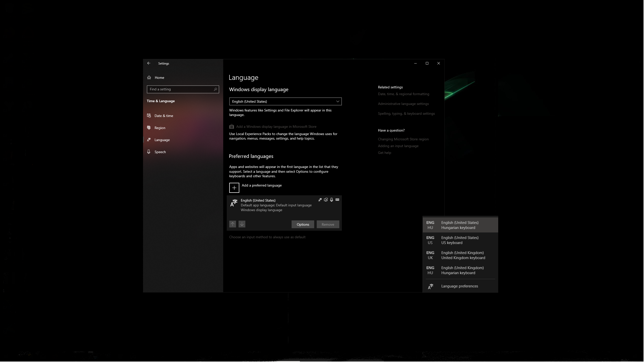Click the Time & Language section heading
The image size is (644, 362).
pos(161,101)
